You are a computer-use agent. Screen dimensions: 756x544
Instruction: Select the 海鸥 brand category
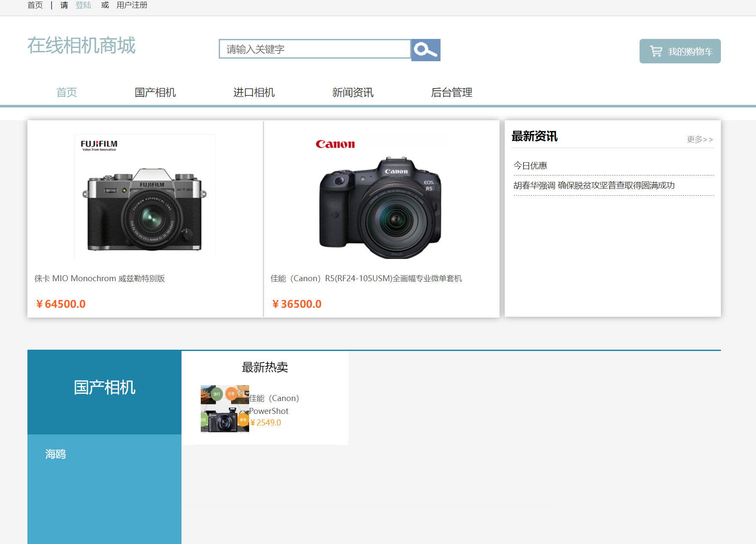click(x=55, y=454)
